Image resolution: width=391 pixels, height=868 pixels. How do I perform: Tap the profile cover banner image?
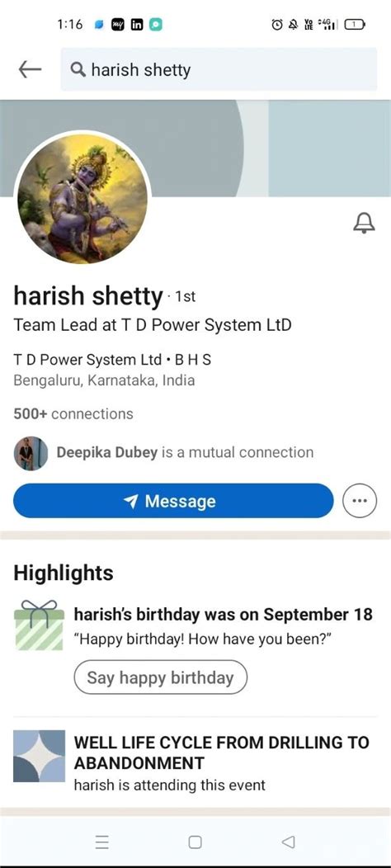(x=195, y=149)
